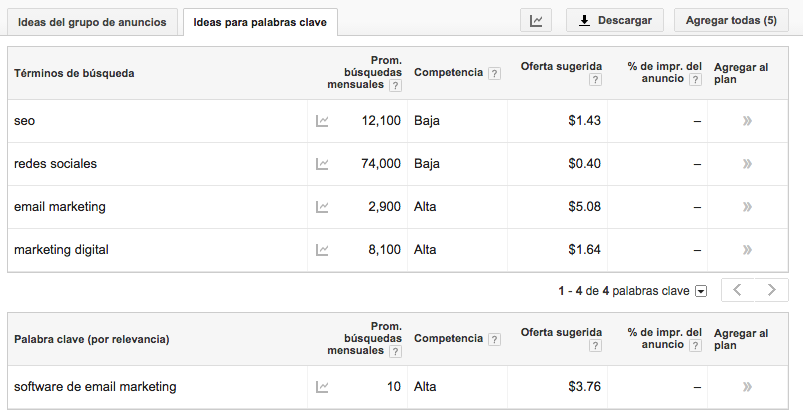
Task: Show trend chart for software de email marketing
Action: pyautogui.click(x=322, y=387)
